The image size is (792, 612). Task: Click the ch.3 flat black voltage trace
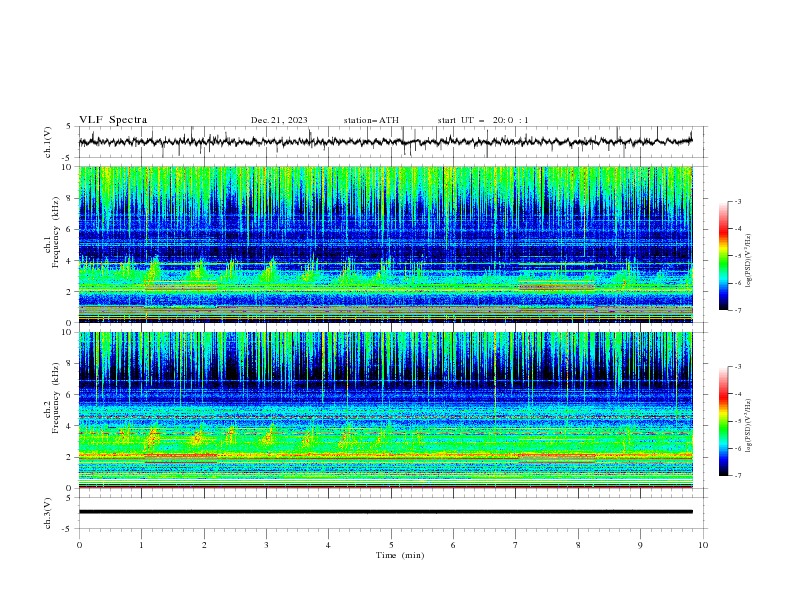(x=385, y=512)
